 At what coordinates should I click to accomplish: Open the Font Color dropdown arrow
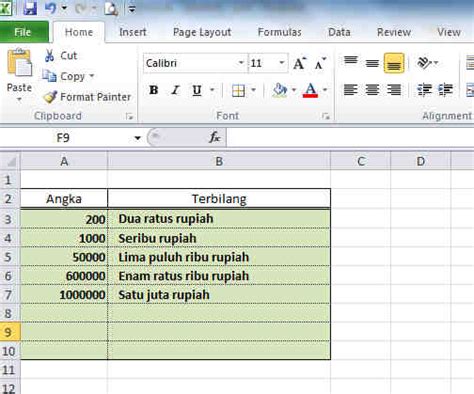click(325, 90)
